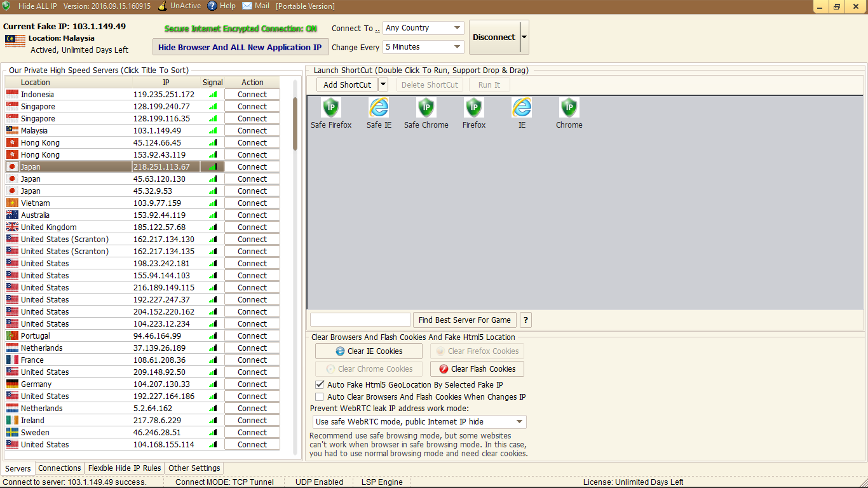Screen dimensions: 868x488
Task: Click Hide Browser And ALL New Application IP
Action: 240,47
